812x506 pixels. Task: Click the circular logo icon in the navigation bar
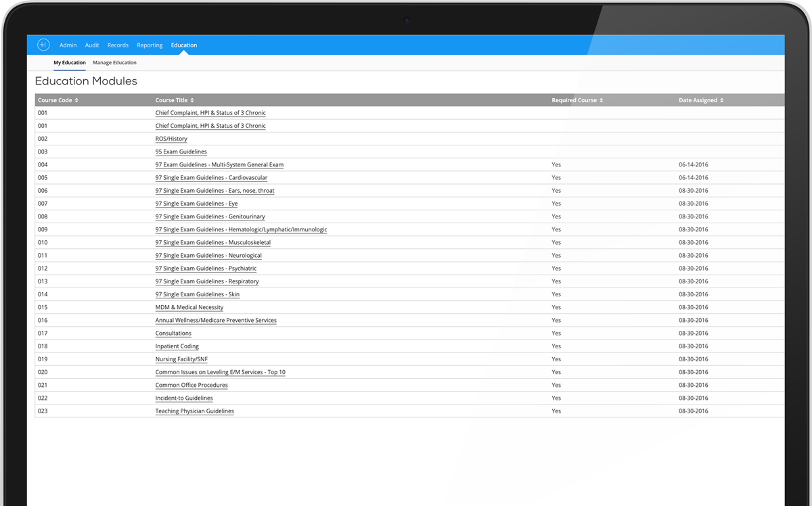43,45
